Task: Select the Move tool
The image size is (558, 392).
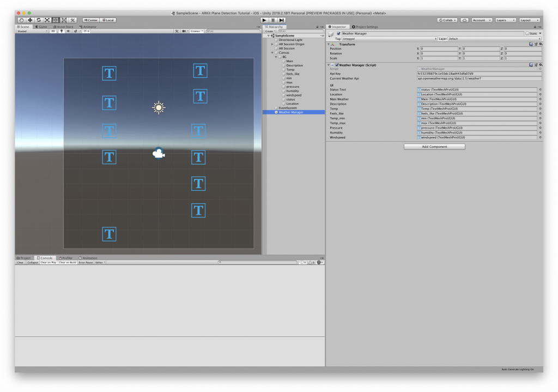Action: [30, 20]
